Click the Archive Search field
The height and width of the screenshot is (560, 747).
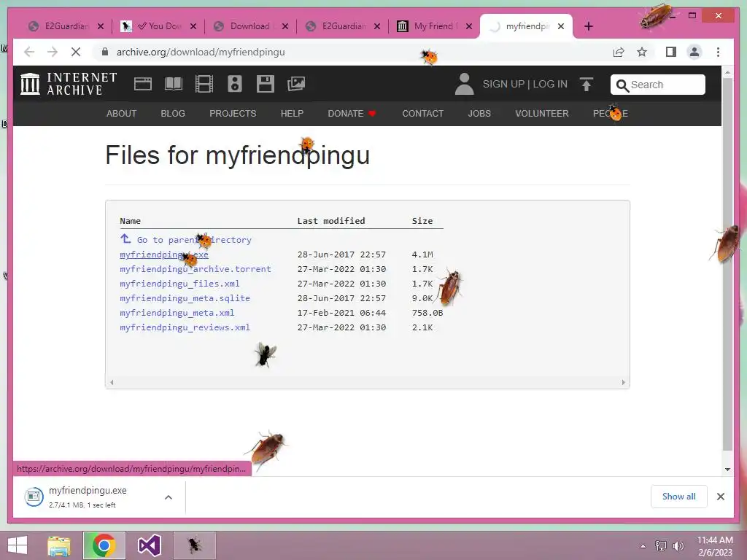657,85
